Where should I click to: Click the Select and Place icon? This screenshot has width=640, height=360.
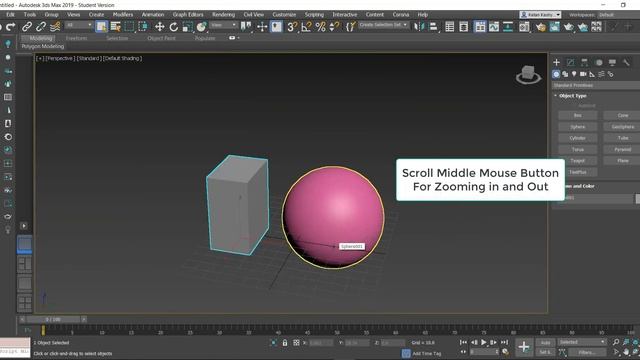(201, 27)
